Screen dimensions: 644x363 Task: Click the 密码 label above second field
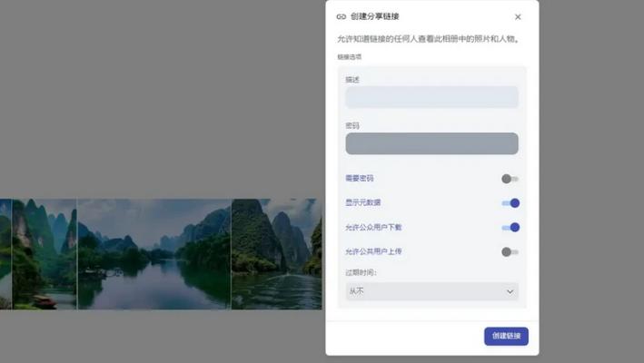(x=352, y=125)
